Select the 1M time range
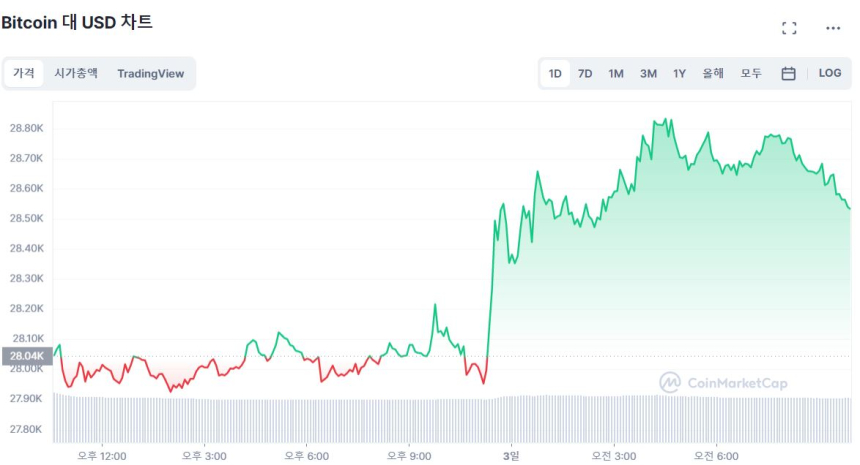This screenshot has width=860, height=465. tap(616, 73)
